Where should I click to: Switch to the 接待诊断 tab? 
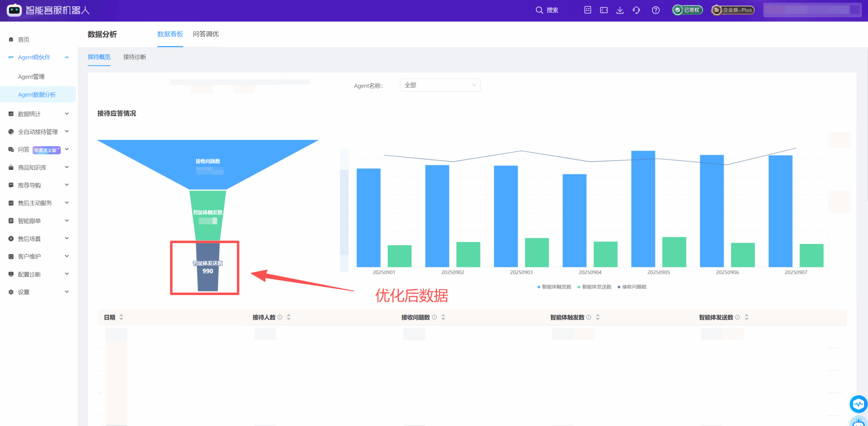135,57
